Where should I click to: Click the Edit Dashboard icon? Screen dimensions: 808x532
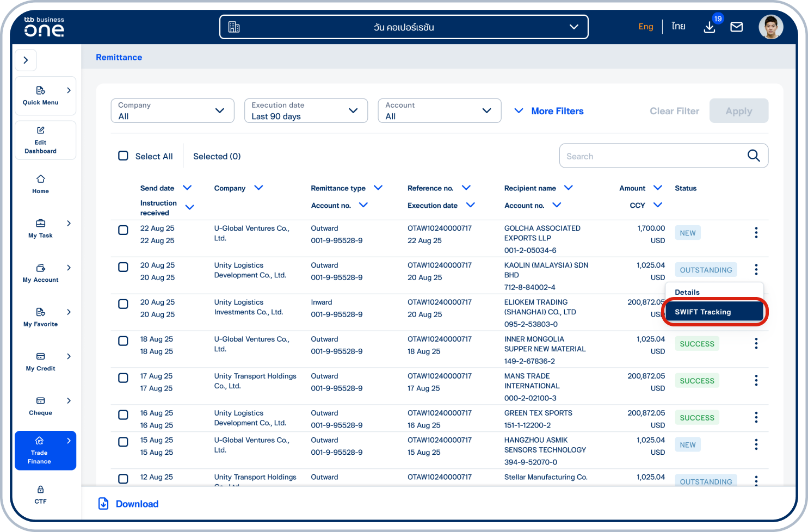pos(41,131)
